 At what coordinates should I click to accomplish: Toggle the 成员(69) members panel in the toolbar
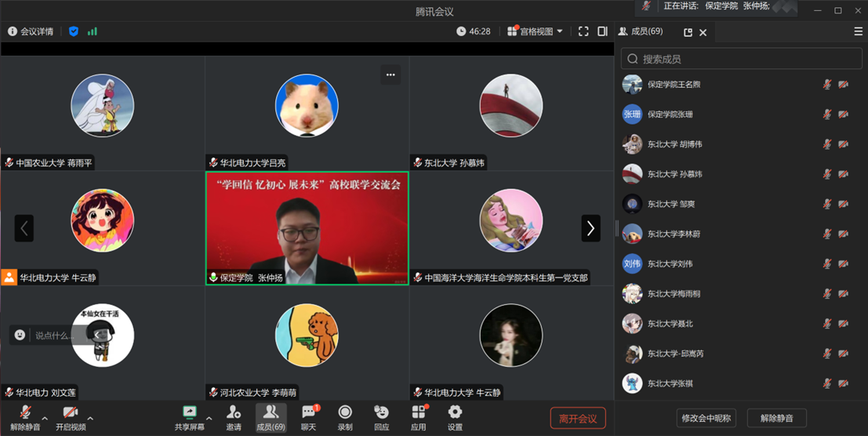click(x=271, y=417)
